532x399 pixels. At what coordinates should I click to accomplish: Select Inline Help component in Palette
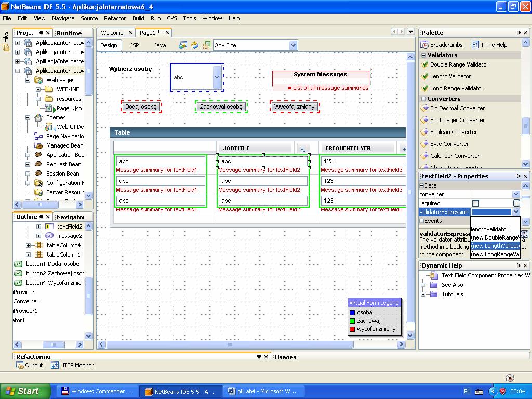(489, 45)
